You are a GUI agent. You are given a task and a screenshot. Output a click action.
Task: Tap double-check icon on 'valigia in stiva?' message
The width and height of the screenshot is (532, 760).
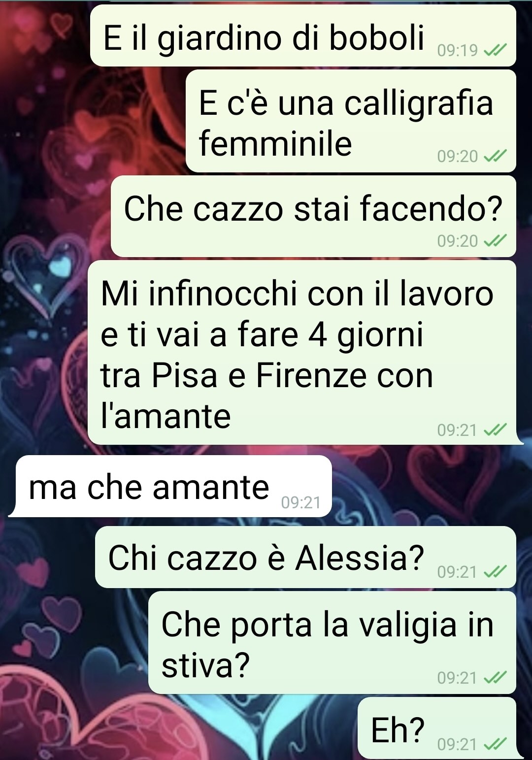point(495,678)
